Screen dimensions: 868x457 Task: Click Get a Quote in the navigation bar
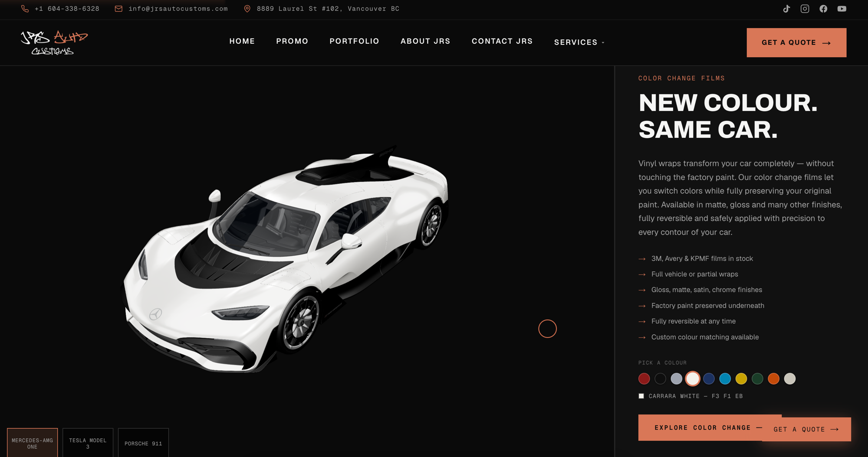coord(796,42)
